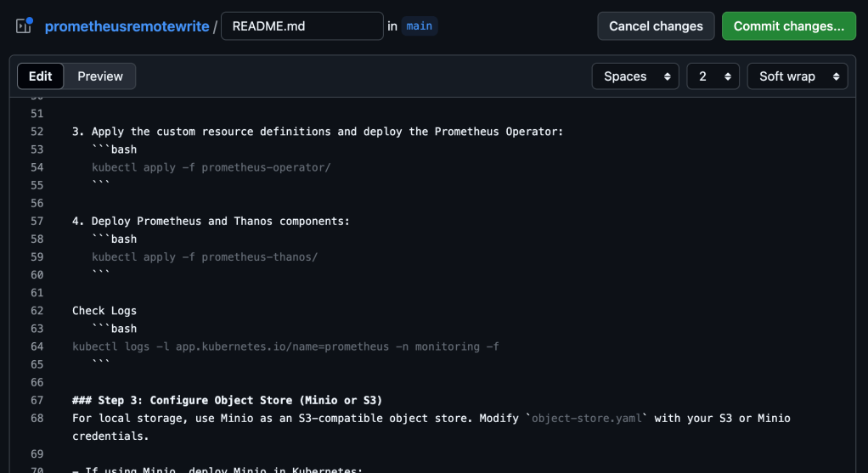
Task: Open the Soft wrap mode dropdown
Action: point(798,76)
